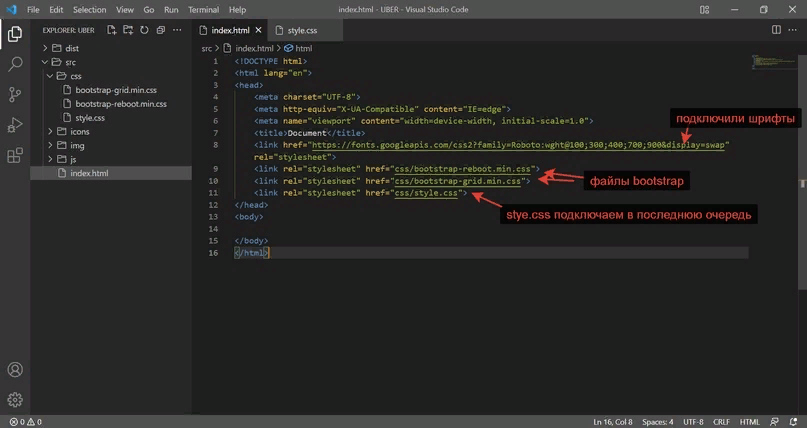Viewport: 807px width, 428px height.
Task: Open Explorer views and more actions menu
Action: pos(177,30)
